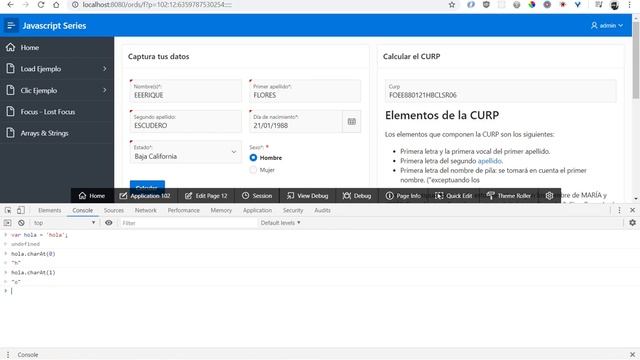This screenshot has height=360, width=640.
Task: Clear the console with the ban icon
Action: (x=21, y=223)
